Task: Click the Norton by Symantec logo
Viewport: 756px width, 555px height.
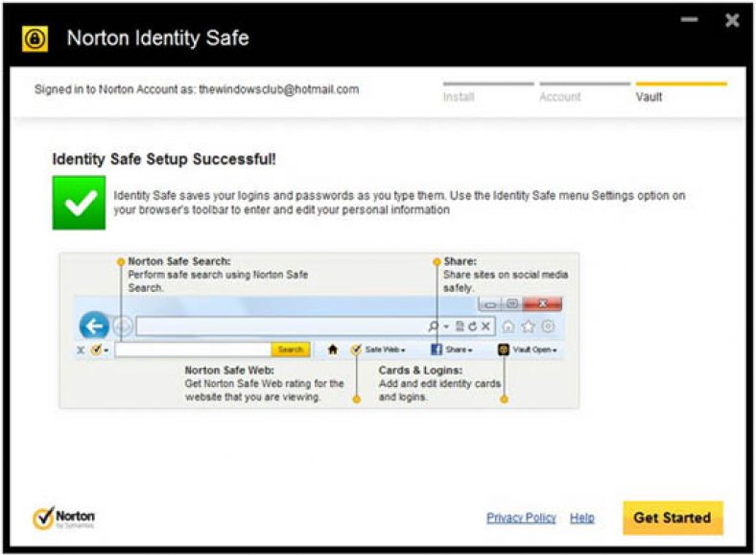Action: click(63, 518)
